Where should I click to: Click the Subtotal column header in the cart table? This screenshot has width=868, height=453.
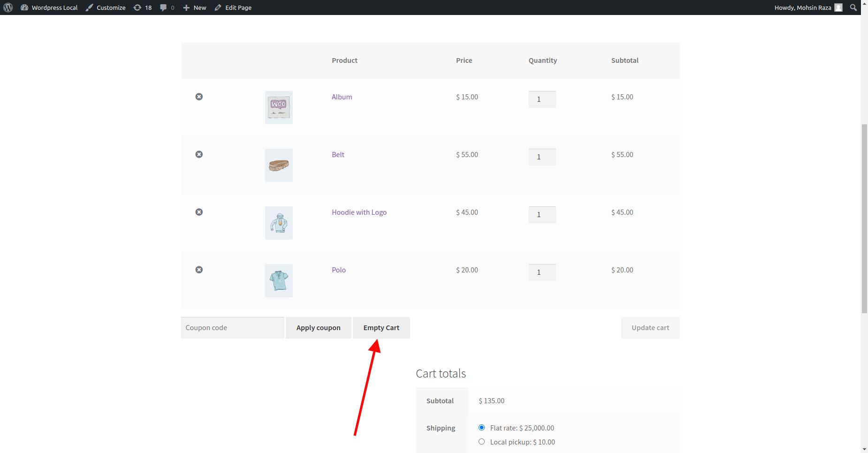(x=625, y=60)
